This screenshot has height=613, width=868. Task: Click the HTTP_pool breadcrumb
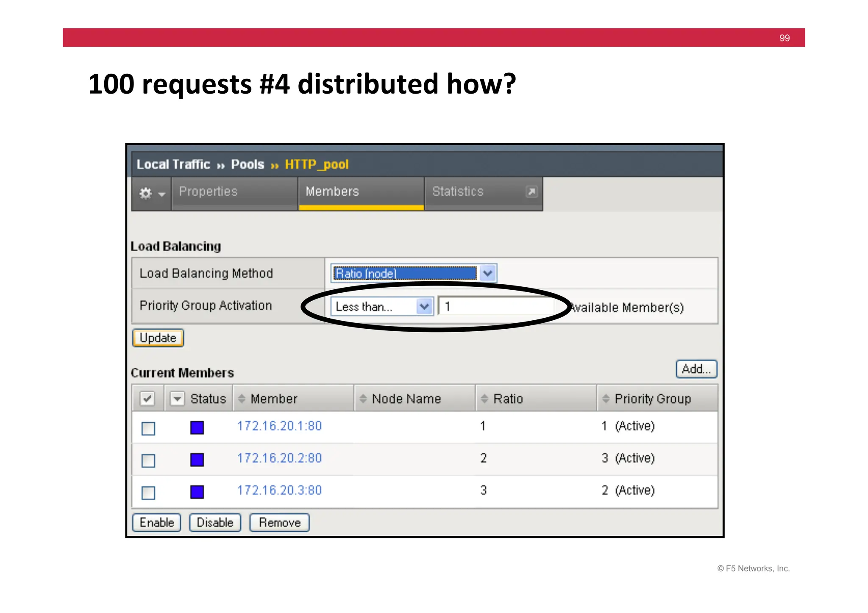pos(317,164)
